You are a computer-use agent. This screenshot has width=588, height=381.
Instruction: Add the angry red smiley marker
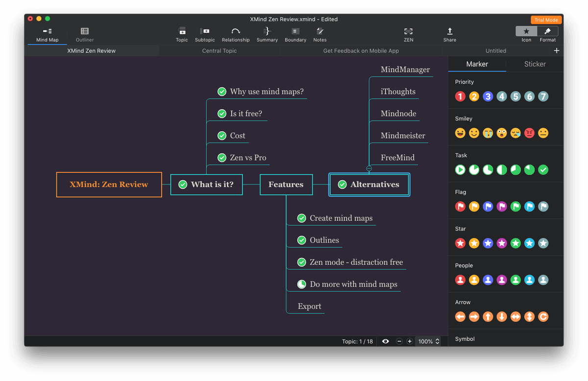tap(529, 133)
